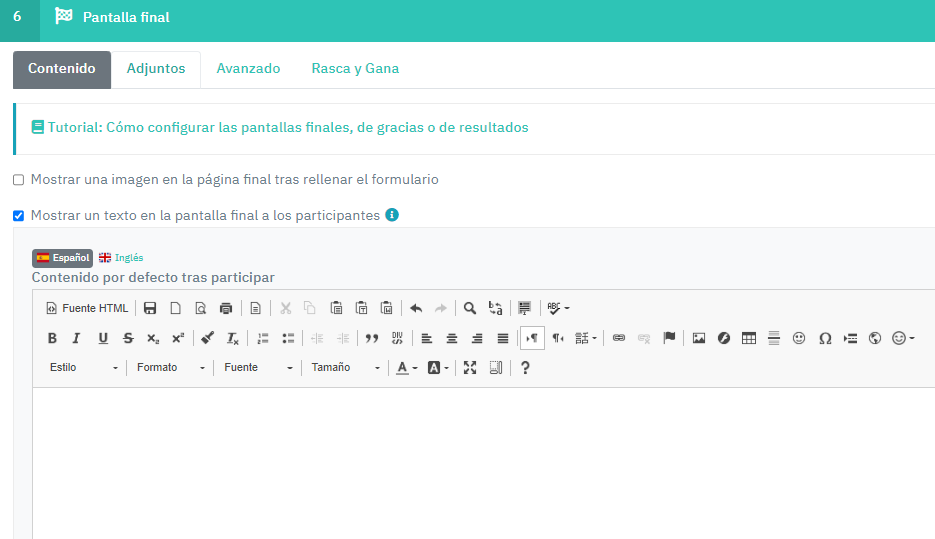Open the Estilo dropdown

coord(83,367)
